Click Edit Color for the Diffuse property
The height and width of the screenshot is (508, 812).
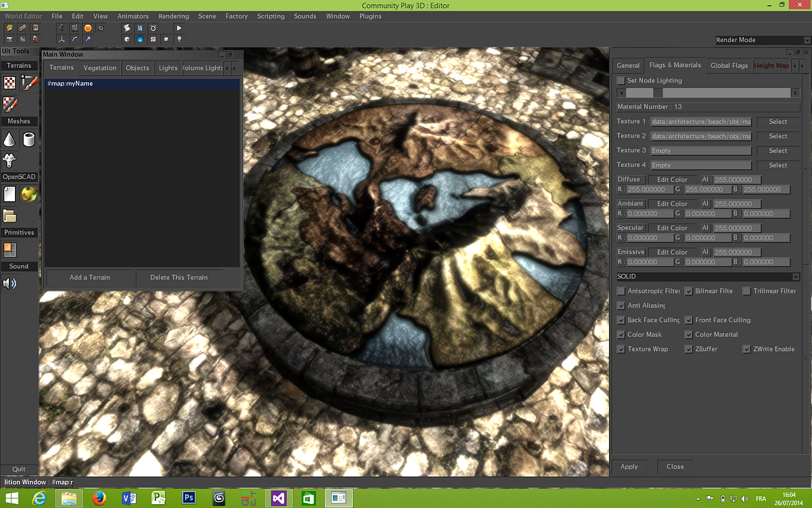click(672, 179)
